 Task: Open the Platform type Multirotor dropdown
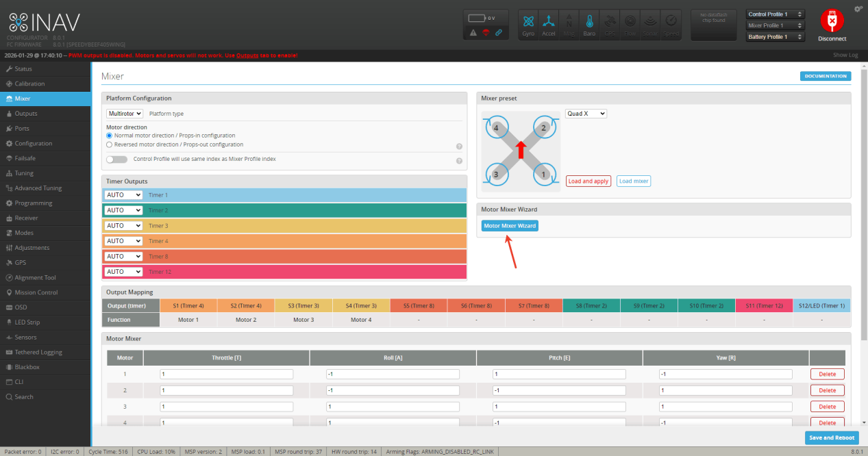coord(125,114)
